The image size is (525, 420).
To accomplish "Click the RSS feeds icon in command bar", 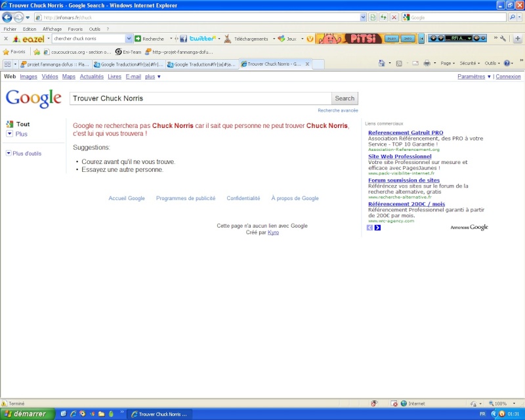I will 399,63.
